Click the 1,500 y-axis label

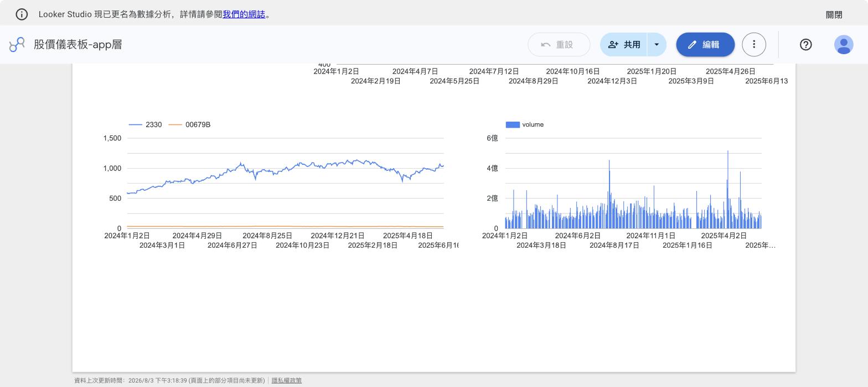112,138
